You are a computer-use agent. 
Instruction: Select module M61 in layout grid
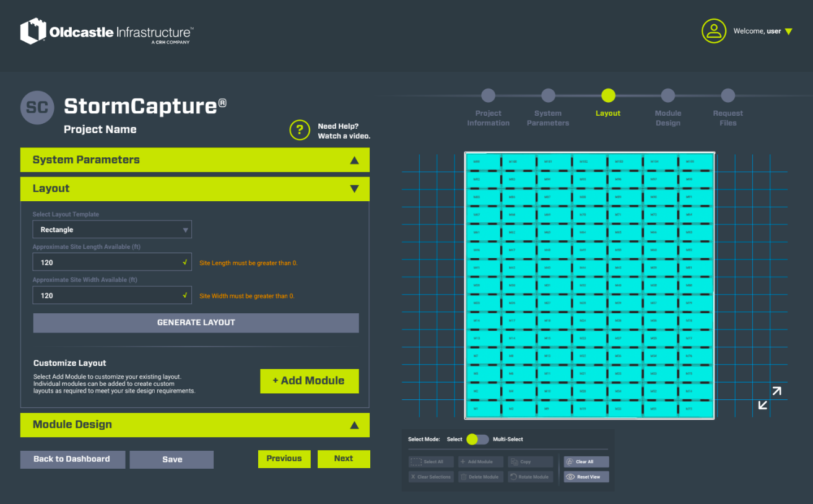(484, 232)
